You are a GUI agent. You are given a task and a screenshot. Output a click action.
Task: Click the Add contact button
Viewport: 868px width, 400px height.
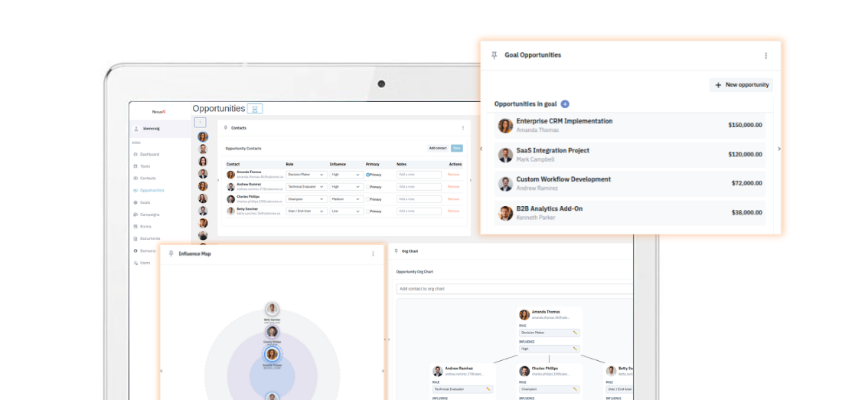coord(438,149)
